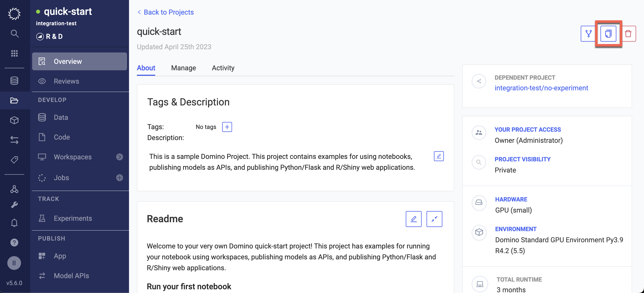Open the cube icon in left rail

[x=14, y=120]
